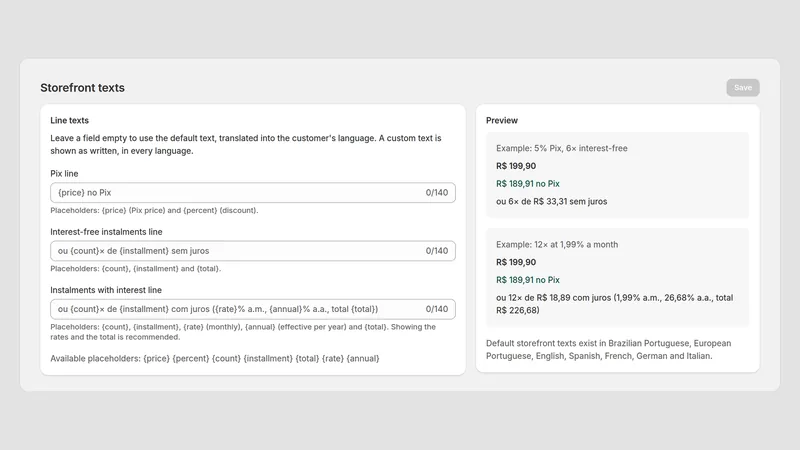Click 'Example: 5% Pix, 6× interest-free' text
Screen dimensions: 800x450
(x=562, y=148)
